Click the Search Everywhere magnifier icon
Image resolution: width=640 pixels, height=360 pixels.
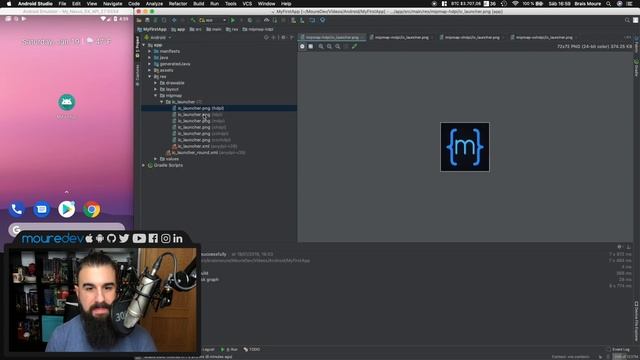coord(627,20)
